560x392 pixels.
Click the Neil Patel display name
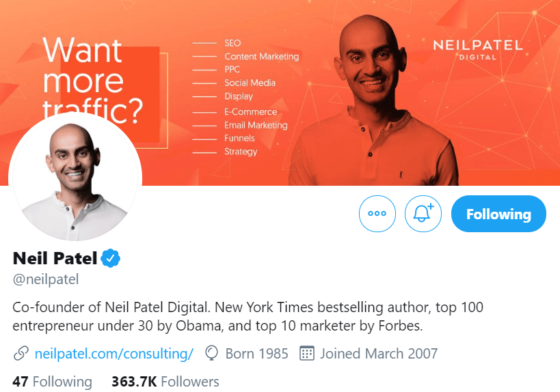coord(55,258)
